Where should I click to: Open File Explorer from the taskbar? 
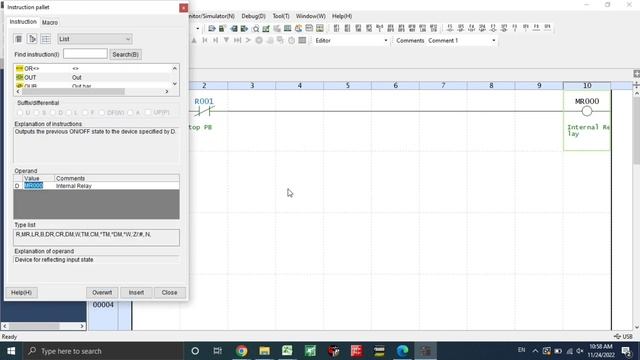[x=264, y=351]
